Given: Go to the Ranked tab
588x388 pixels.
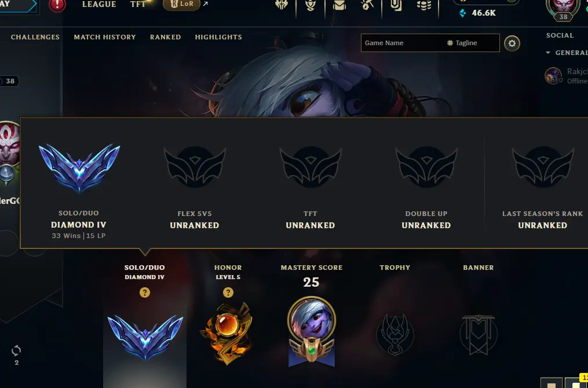Looking at the screenshot, I should (165, 37).
